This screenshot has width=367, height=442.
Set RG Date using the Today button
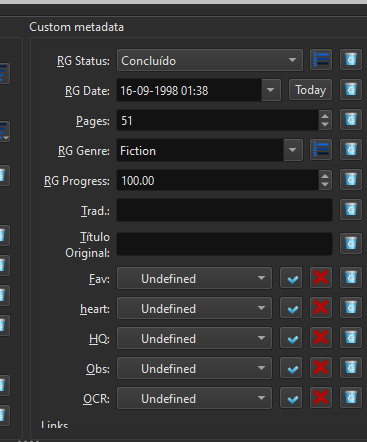click(310, 90)
